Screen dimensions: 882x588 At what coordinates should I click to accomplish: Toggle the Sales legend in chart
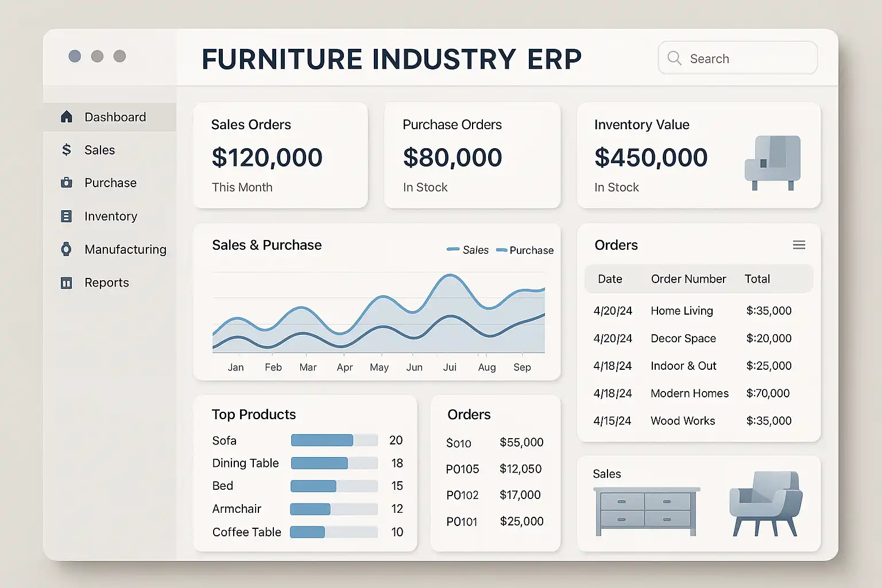[468, 250]
